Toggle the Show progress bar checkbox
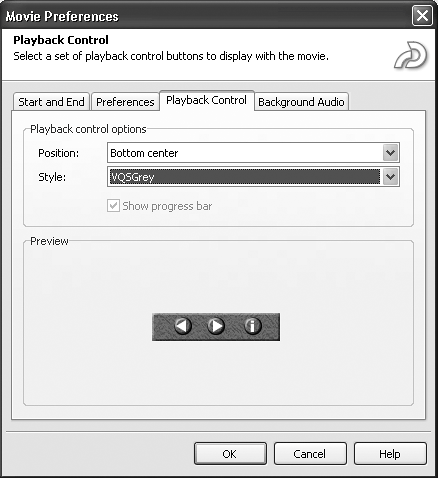The image size is (438, 478). coord(113,206)
